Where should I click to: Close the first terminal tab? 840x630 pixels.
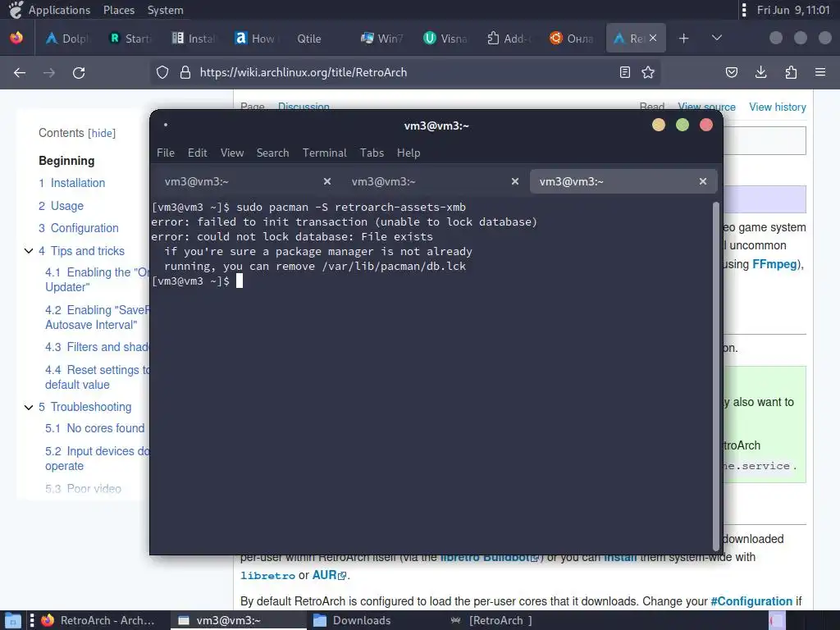click(326, 181)
